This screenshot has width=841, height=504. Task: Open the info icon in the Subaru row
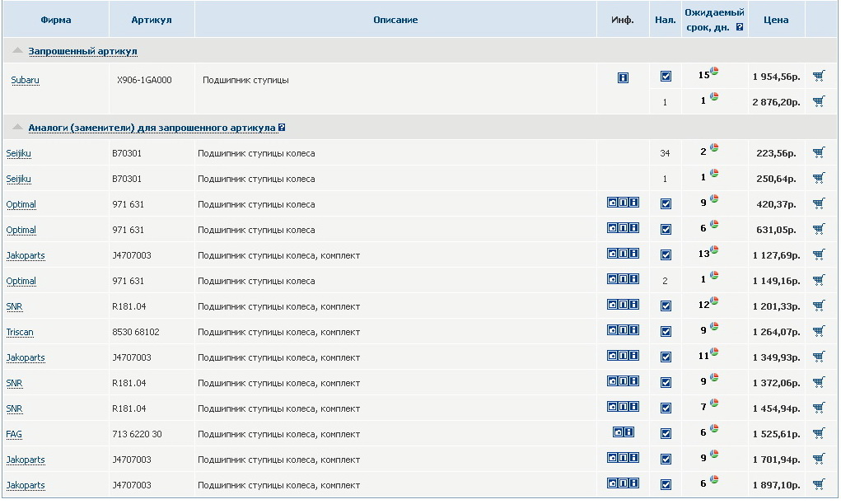(623, 77)
